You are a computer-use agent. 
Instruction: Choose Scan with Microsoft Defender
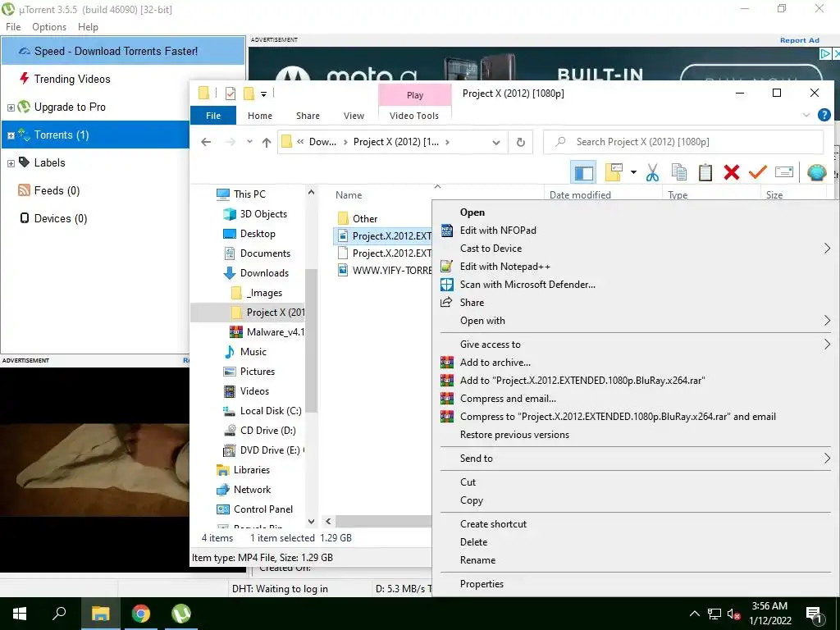tap(527, 285)
